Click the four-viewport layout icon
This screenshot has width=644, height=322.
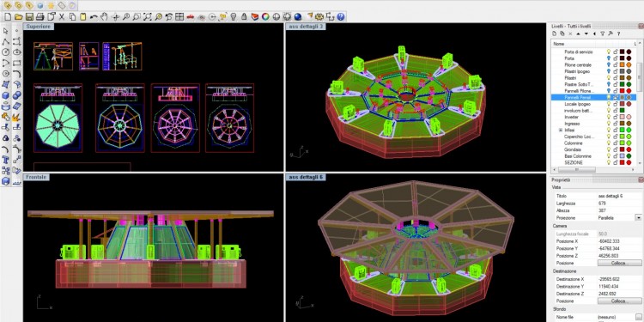coord(179,17)
